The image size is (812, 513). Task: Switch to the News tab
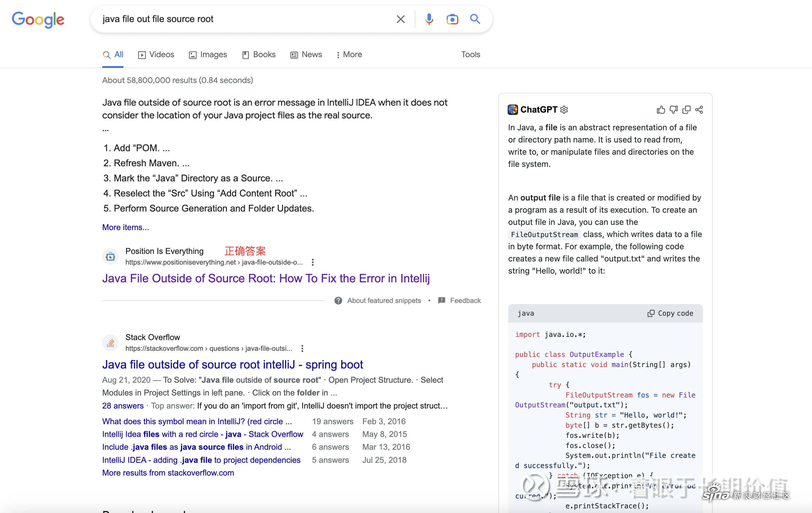coord(306,55)
